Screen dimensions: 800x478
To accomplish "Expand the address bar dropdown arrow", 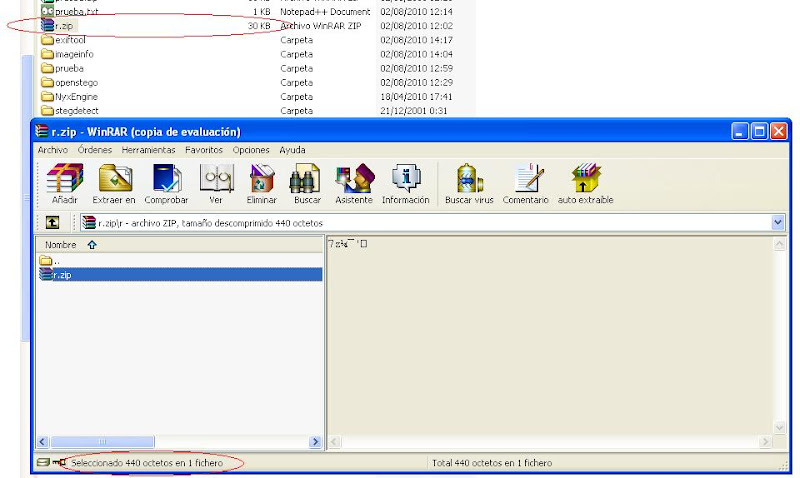I will point(778,222).
